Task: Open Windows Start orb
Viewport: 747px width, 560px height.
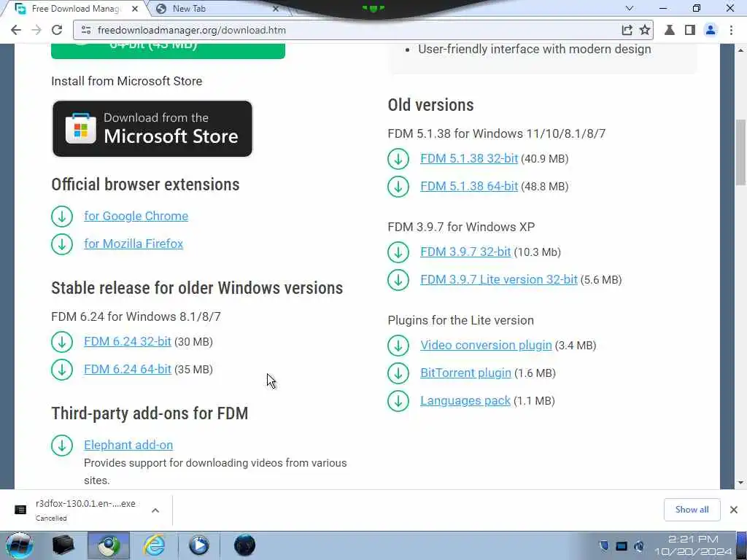Action: (x=19, y=545)
